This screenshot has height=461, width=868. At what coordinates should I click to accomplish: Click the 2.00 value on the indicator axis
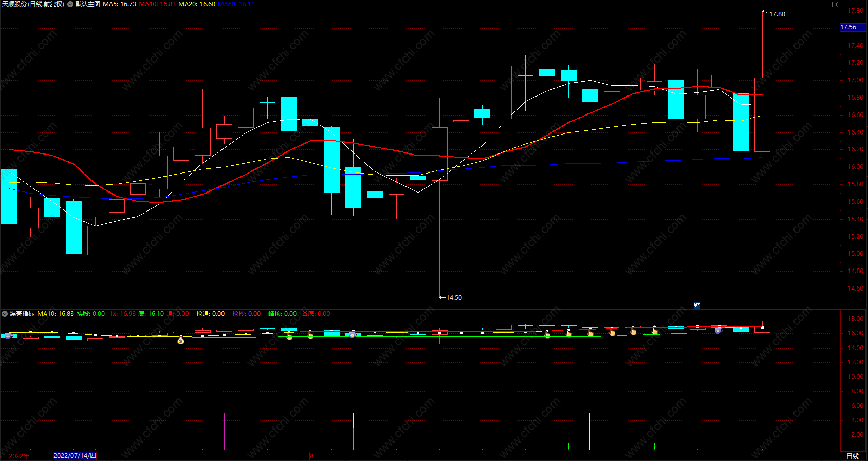857,435
